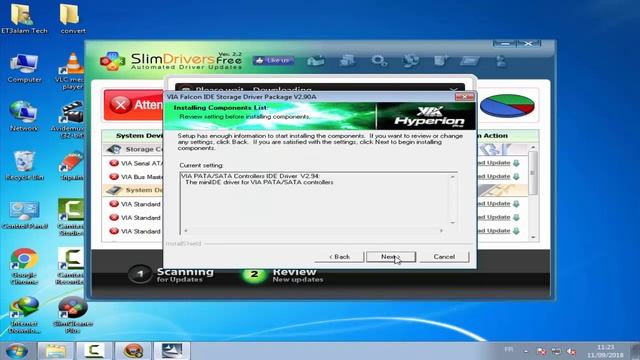
Task: Click Download Update link in VIA Serial ATA row
Action: [493, 163]
